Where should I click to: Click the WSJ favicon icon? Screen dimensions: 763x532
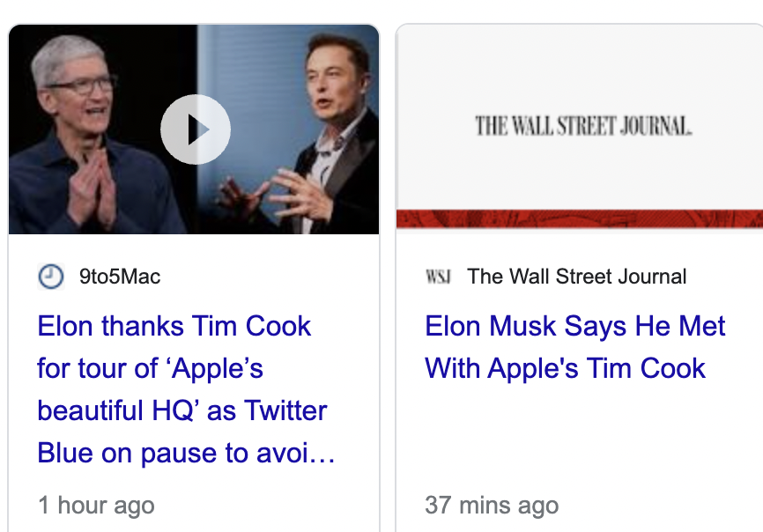(438, 277)
